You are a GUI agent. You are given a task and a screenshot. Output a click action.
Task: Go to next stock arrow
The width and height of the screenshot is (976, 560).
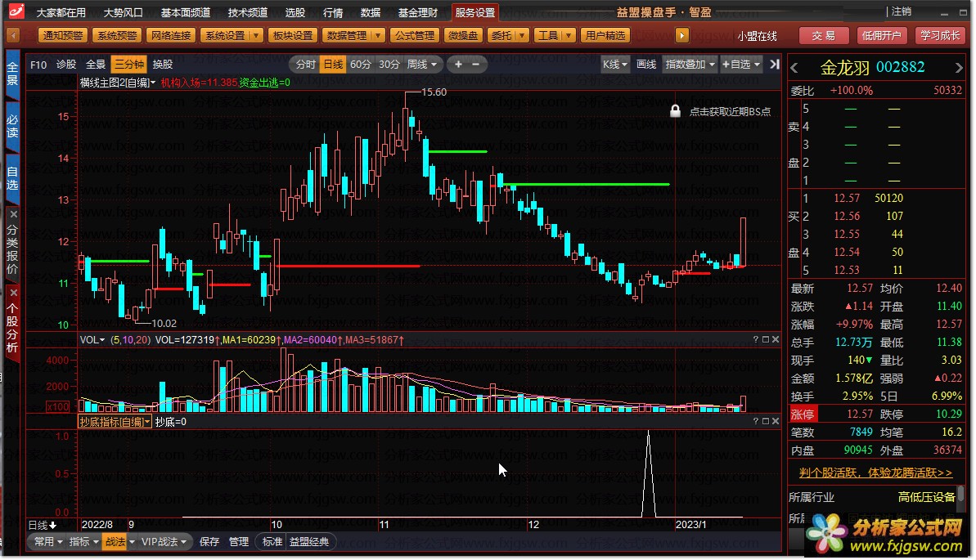[959, 68]
